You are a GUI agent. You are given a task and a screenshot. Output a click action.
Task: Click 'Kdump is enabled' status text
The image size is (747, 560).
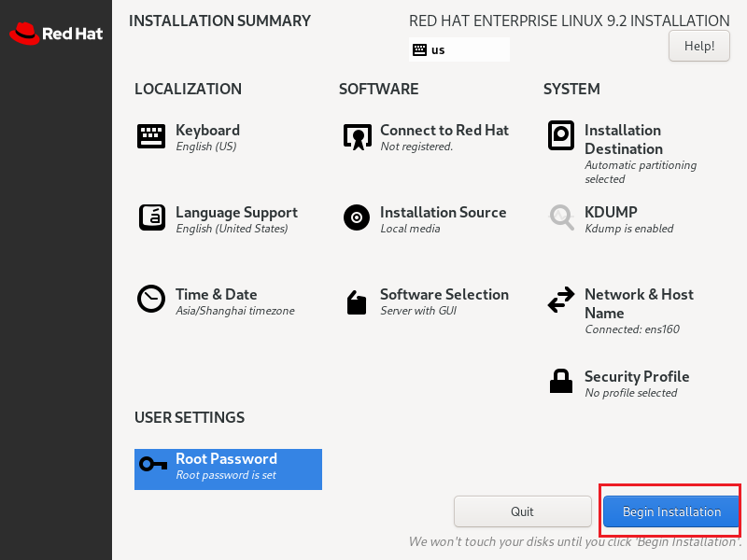click(x=628, y=229)
